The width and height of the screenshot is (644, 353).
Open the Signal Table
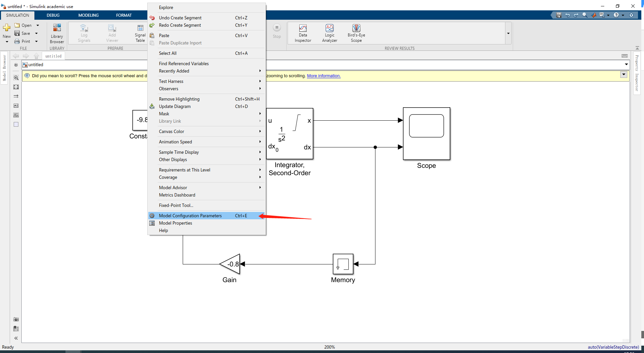point(140,33)
